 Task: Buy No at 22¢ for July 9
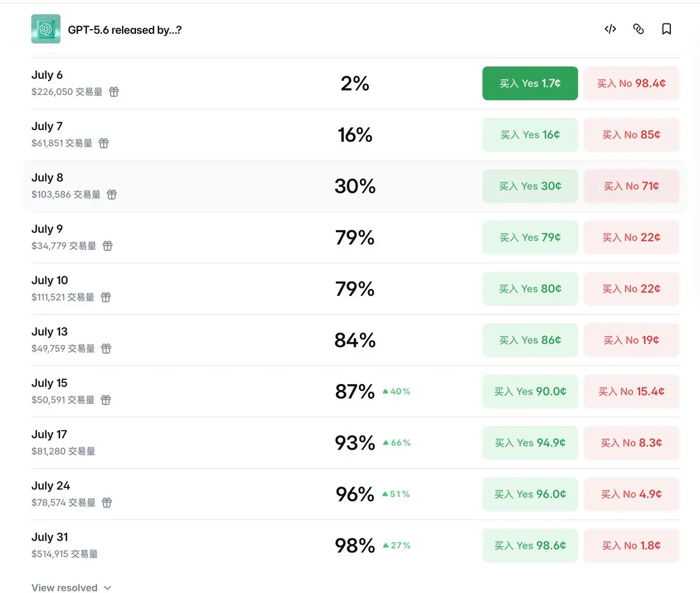[631, 238]
